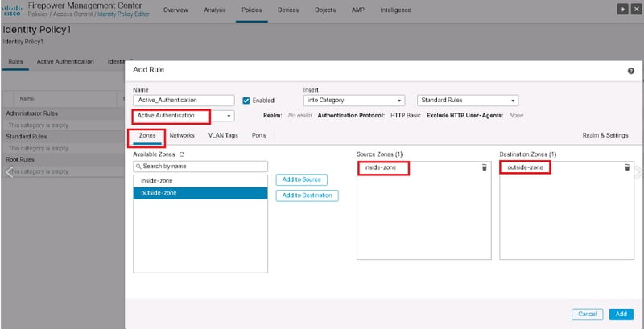
Task: Open the Overview menu
Action: click(175, 10)
